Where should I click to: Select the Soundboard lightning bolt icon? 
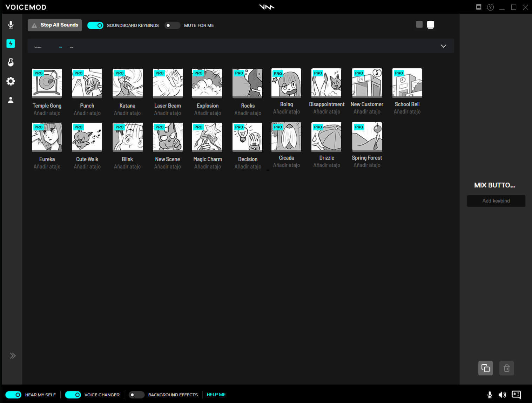click(x=11, y=43)
